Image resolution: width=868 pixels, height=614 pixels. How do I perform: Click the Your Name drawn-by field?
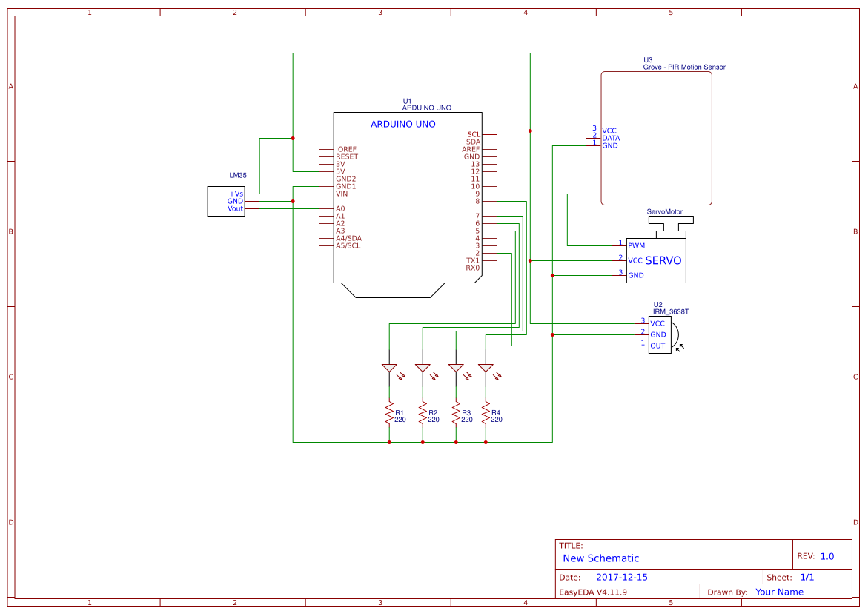[x=778, y=591]
